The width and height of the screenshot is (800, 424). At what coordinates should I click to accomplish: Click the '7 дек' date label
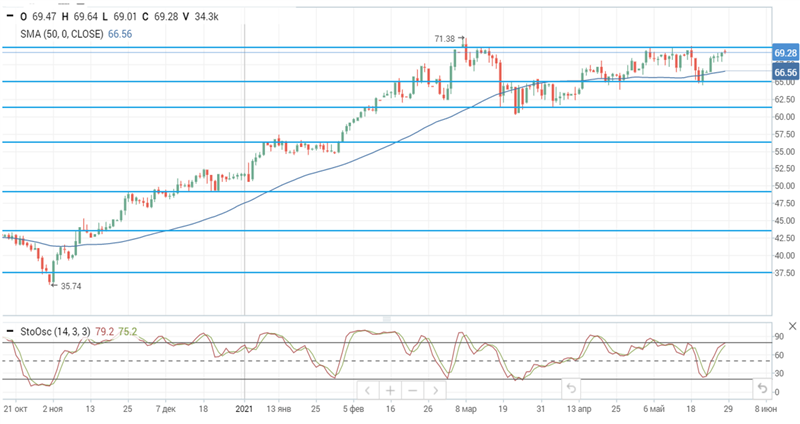(x=165, y=409)
